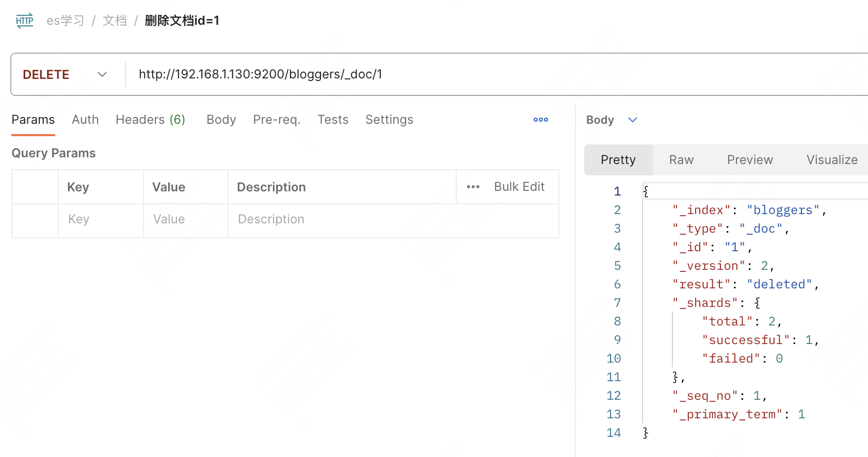This screenshot has width=868, height=457.
Task: Click the Value placeholder input cell
Action: tap(186, 220)
